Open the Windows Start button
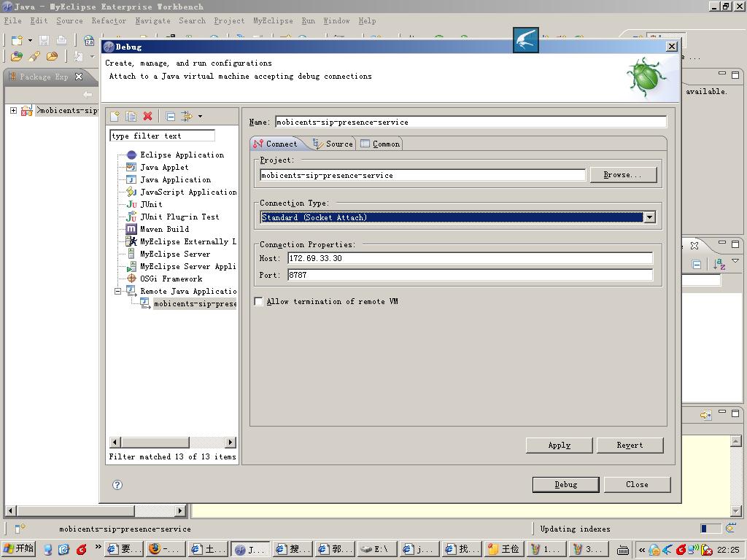The width and height of the screenshot is (747, 560). [18, 548]
